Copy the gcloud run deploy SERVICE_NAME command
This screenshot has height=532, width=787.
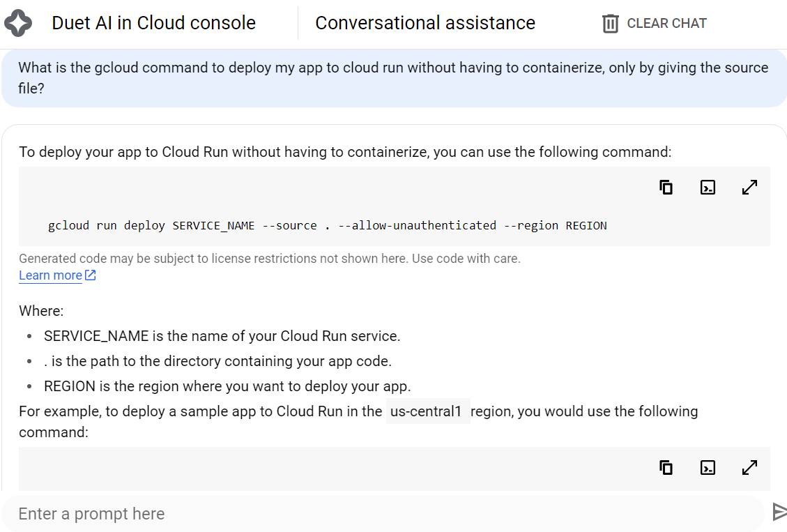pyautogui.click(x=666, y=188)
